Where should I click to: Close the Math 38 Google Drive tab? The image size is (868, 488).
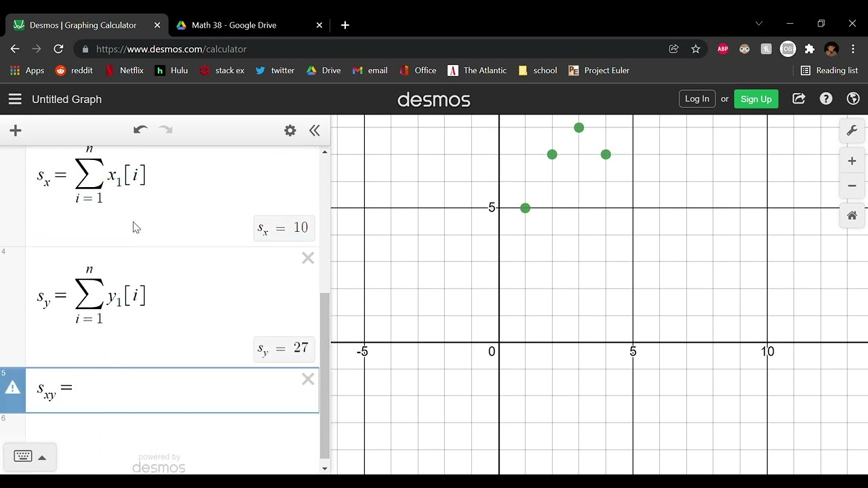[x=319, y=25]
